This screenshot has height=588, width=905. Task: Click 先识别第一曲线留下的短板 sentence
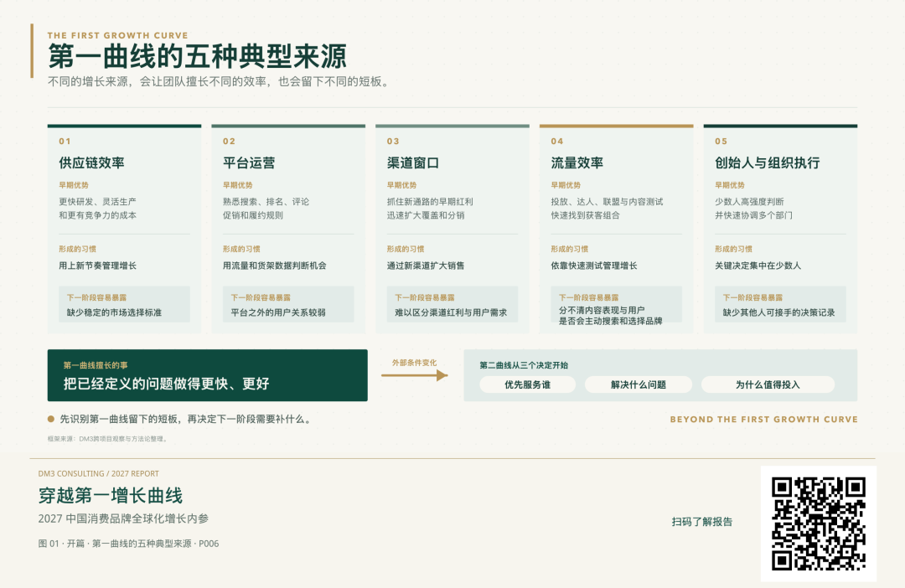pos(186,419)
